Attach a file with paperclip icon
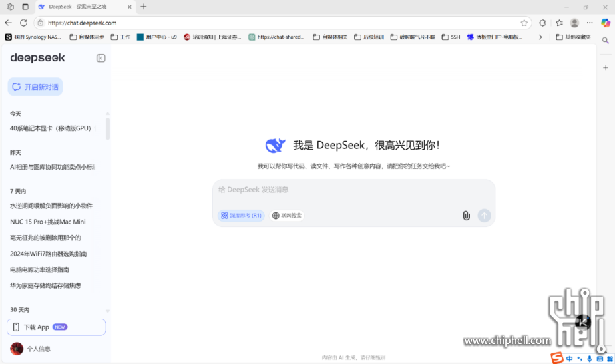 pos(466,216)
